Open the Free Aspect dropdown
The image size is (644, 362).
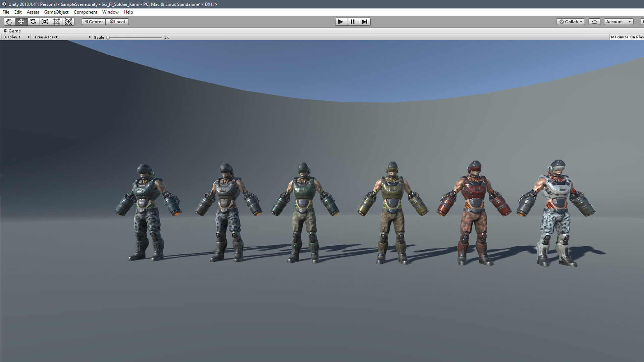click(x=62, y=37)
